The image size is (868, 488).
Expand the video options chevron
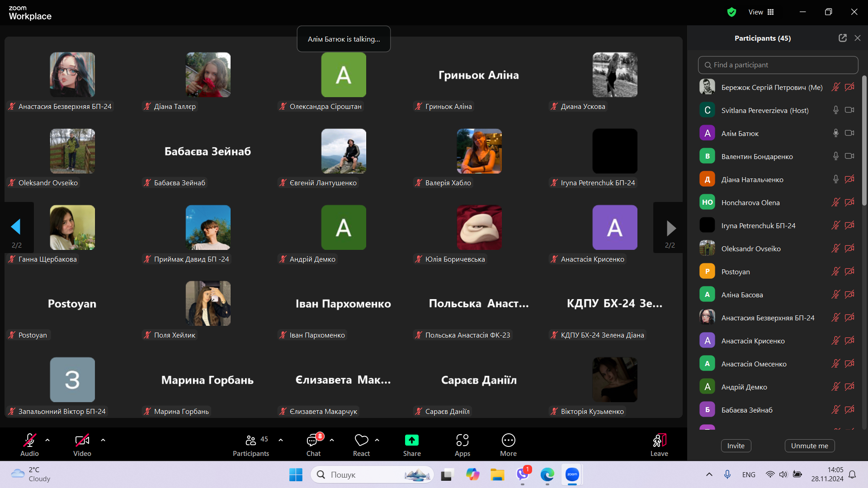click(x=103, y=440)
